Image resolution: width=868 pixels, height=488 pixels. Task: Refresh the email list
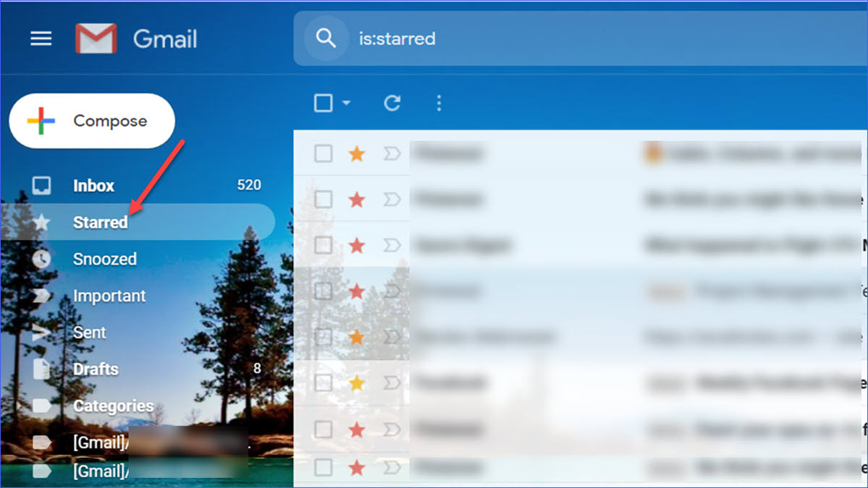point(391,103)
